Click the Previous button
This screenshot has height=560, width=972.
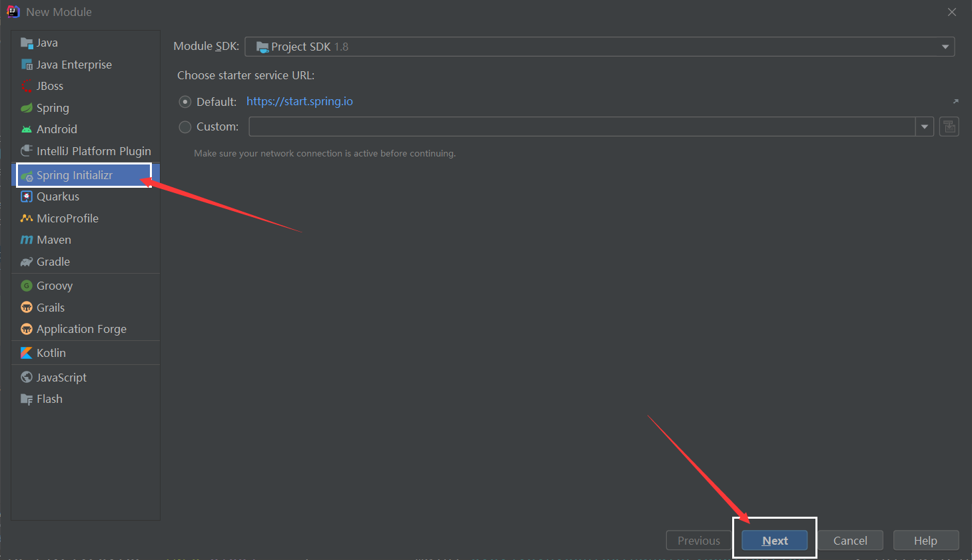click(699, 541)
